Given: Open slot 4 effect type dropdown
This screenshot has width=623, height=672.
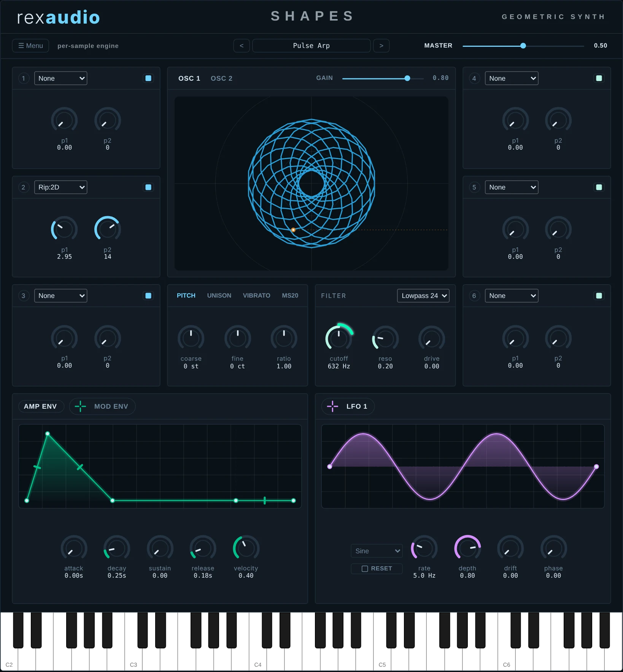Looking at the screenshot, I should pos(512,78).
